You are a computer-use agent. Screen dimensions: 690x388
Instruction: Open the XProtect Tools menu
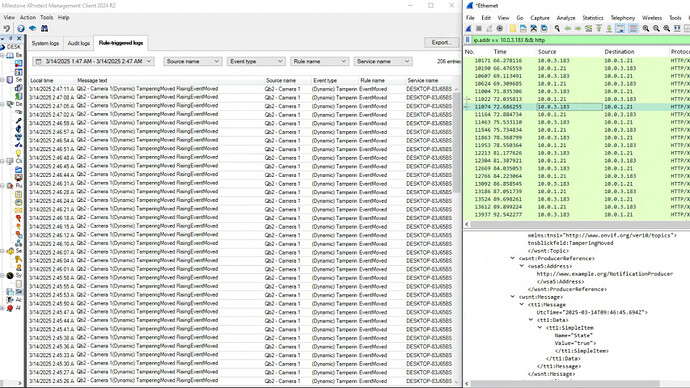click(x=47, y=18)
